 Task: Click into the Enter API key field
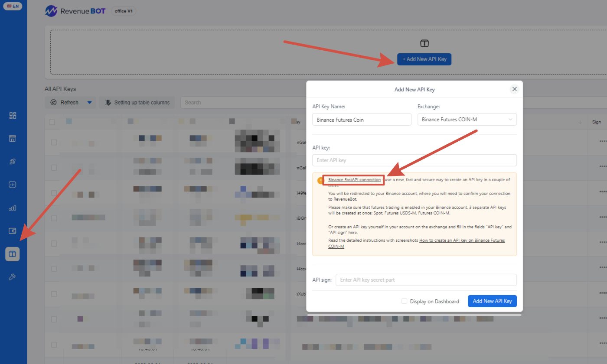(x=414, y=160)
